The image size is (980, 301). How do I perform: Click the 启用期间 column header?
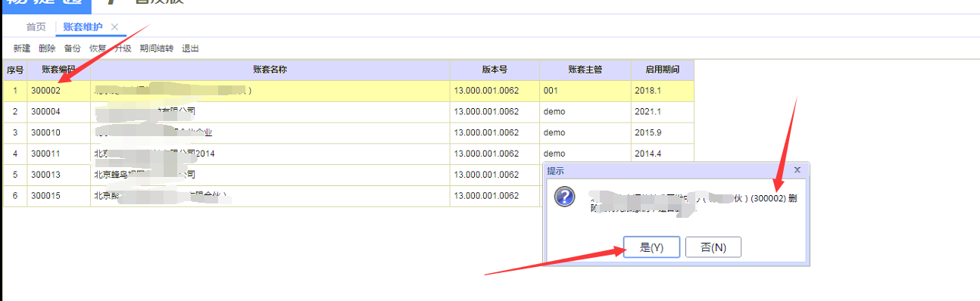(x=663, y=70)
